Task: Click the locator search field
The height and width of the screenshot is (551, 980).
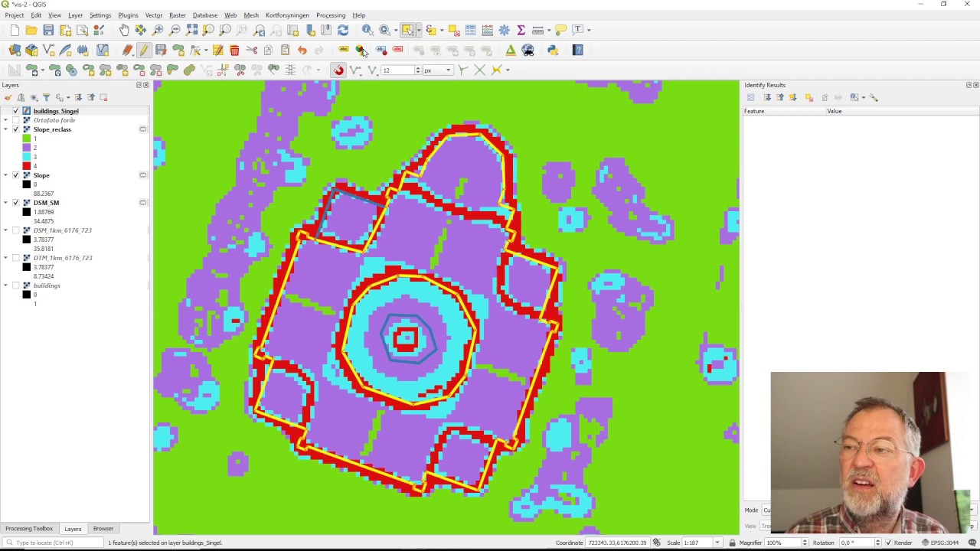Action: 54,543
